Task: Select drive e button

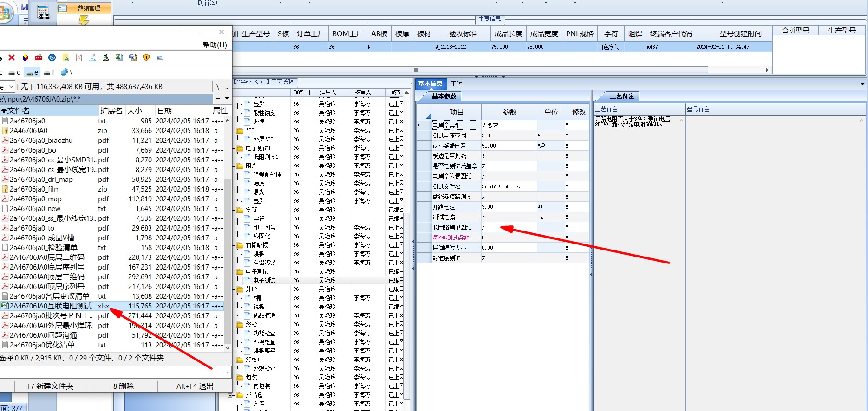Action: point(32,72)
